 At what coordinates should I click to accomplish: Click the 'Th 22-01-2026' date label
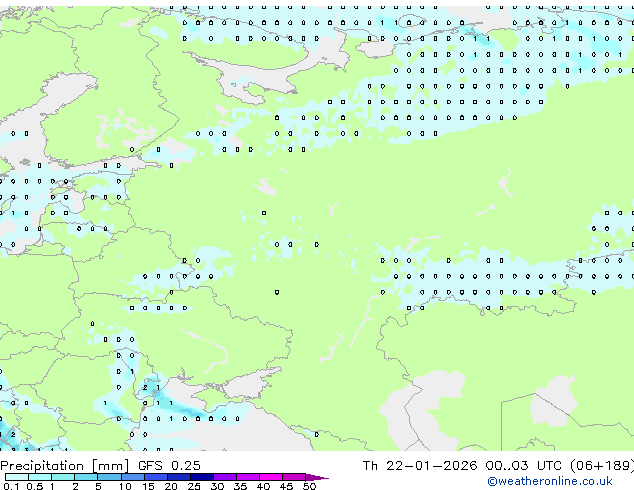click(x=420, y=466)
